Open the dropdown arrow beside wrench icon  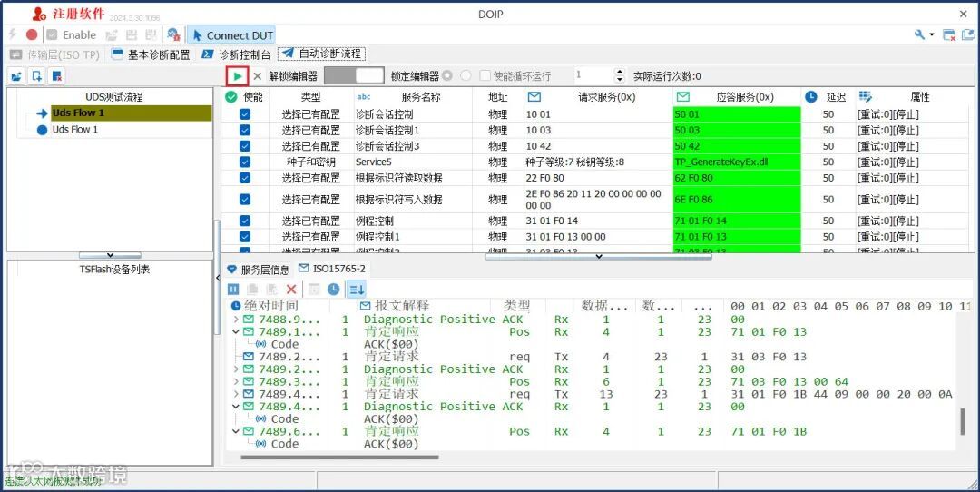click(932, 35)
